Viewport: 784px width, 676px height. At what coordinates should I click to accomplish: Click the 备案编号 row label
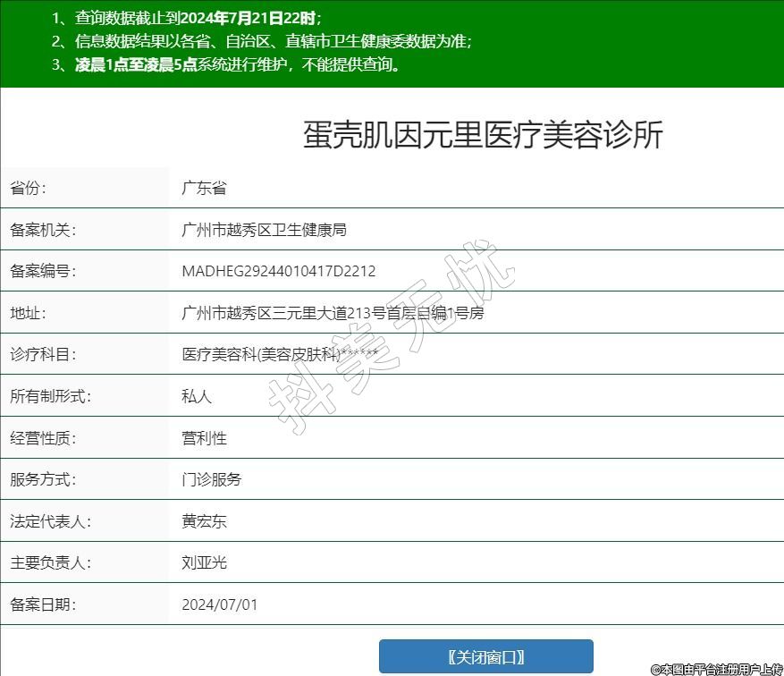43,271
